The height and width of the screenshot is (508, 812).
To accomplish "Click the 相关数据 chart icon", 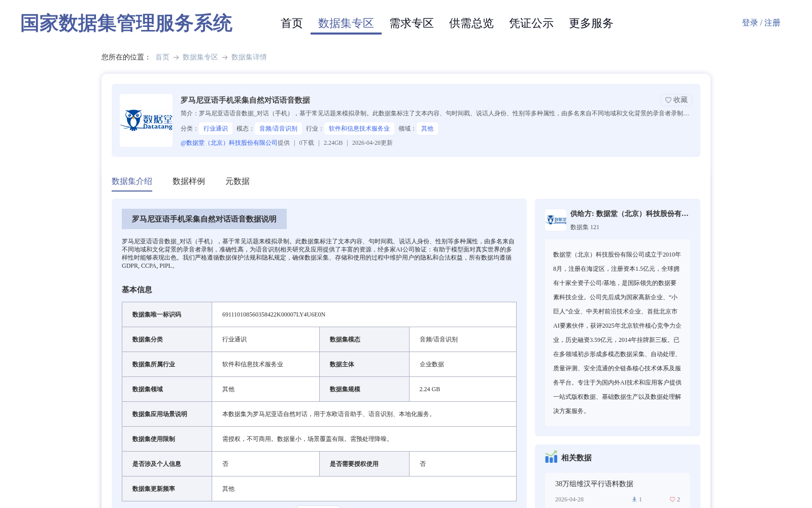I will (x=551, y=457).
